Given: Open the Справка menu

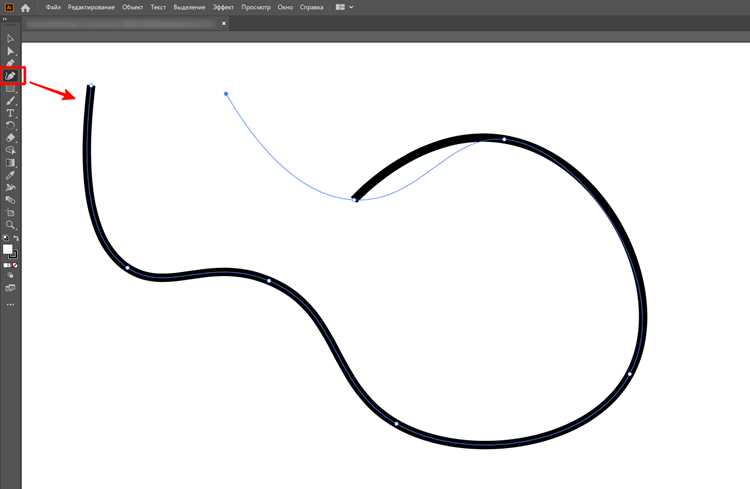Looking at the screenshot, I should coord(311,7).
